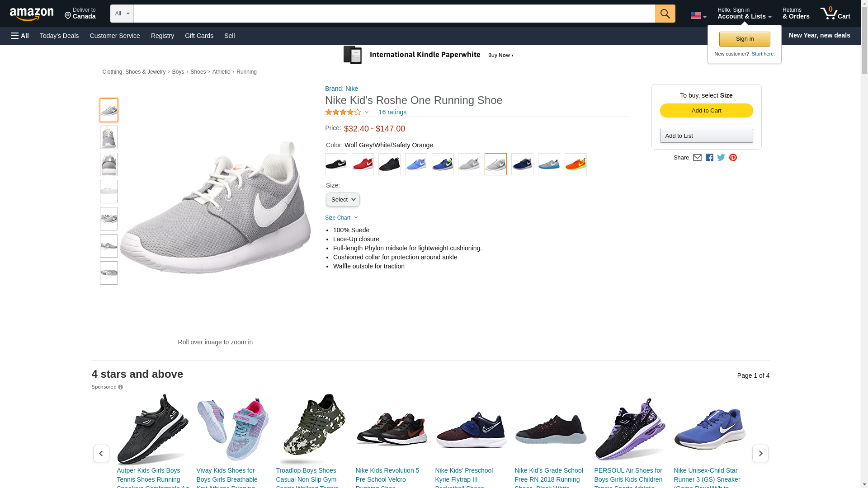Viewport: 868px width, 488px height.
Task: Go to Today's Deals
Action: tap(59, 36)
